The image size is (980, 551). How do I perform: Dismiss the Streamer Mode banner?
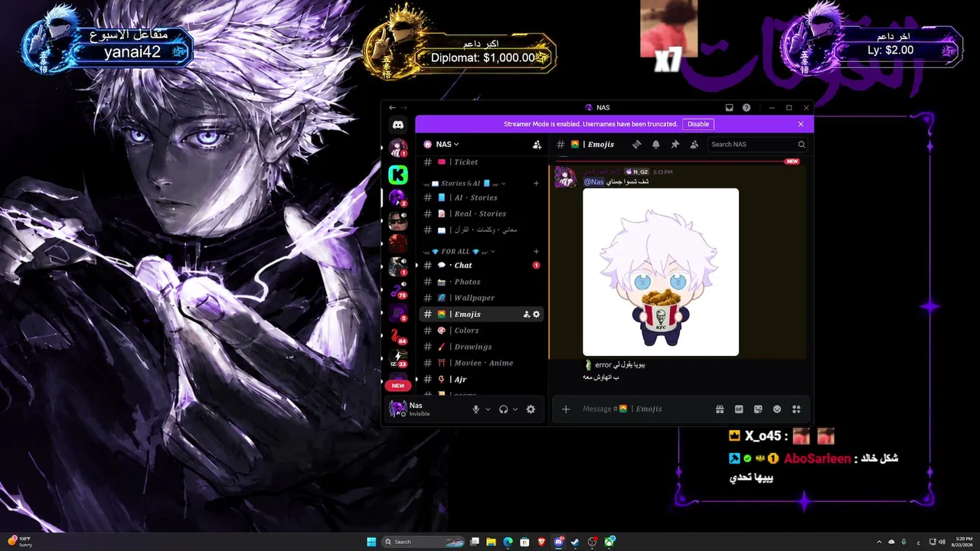[801, 124]
